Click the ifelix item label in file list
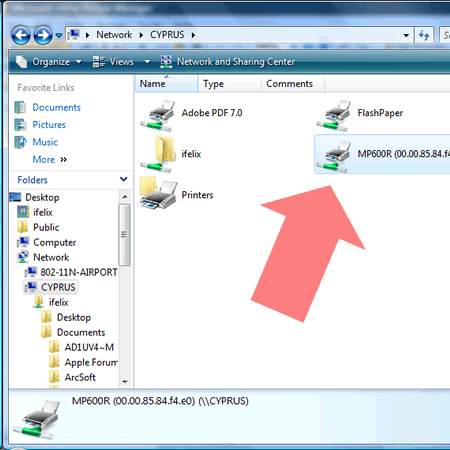450x450 pixels. [191, 154]
